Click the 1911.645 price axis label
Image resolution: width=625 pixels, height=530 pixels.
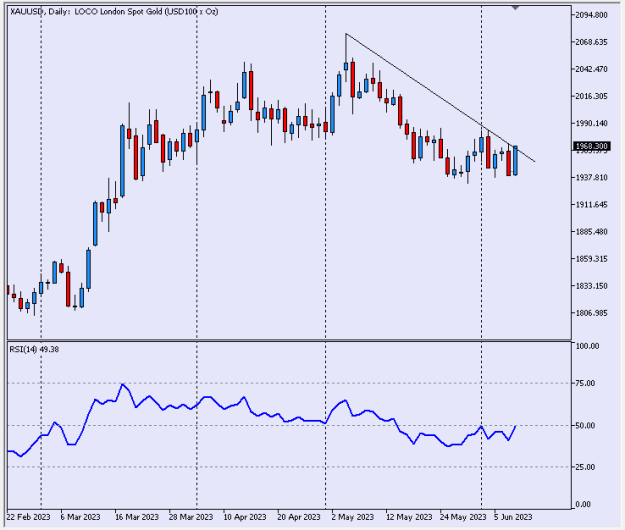[592, 205]
